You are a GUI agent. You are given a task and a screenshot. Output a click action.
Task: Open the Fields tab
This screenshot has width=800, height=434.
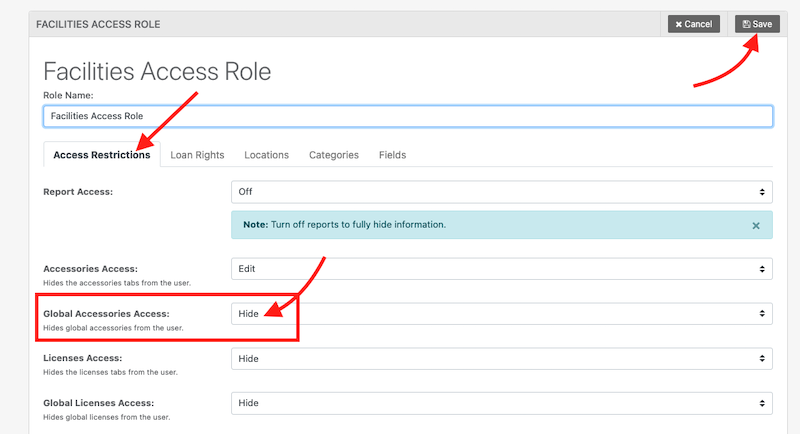click(x=392, y=155)
